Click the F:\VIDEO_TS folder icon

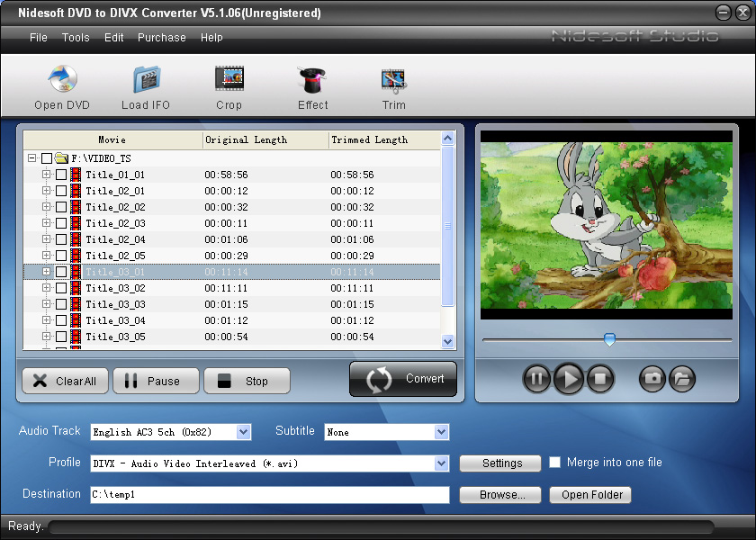pos(61,157)
